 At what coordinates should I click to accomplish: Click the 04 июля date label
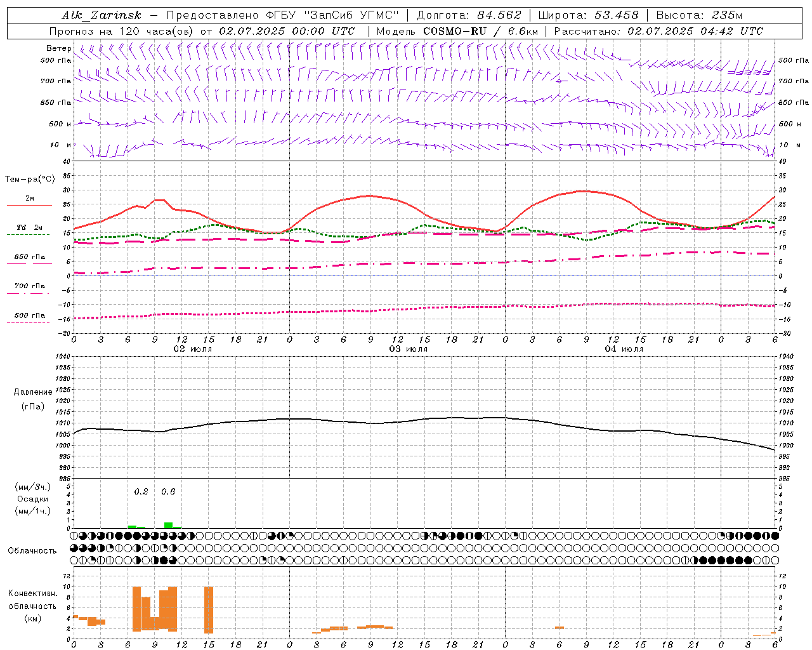click(x=624, y=349)
